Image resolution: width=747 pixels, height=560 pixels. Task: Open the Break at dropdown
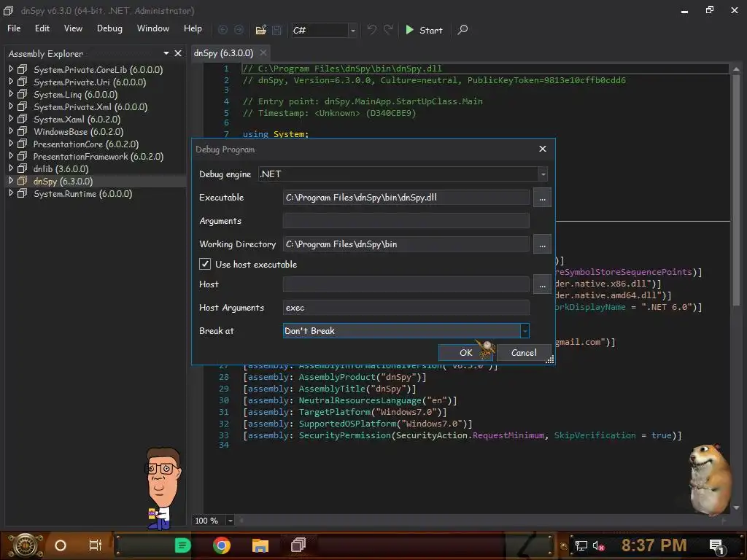click(x=525, y=331)
